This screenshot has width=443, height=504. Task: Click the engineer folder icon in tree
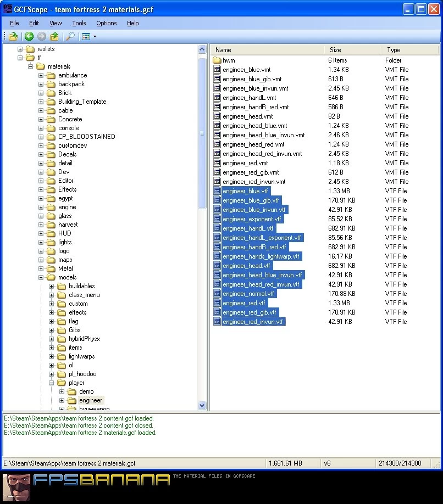point(72,400)
